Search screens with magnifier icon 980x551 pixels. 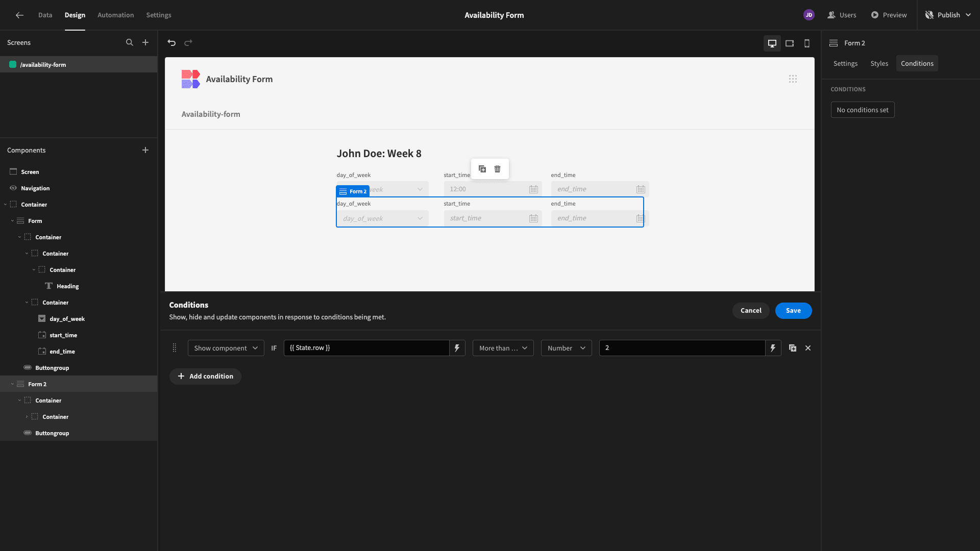pyautogui.click(x=130, y=42)
